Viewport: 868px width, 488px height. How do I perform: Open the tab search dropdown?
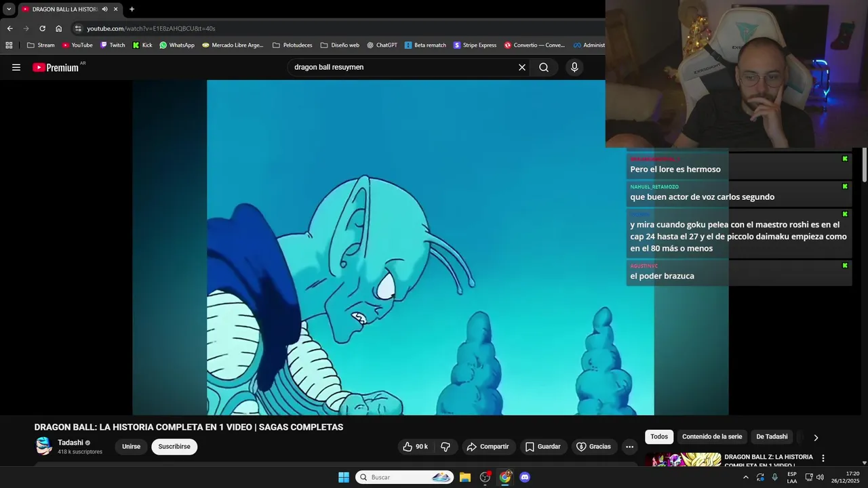(9, 9)
